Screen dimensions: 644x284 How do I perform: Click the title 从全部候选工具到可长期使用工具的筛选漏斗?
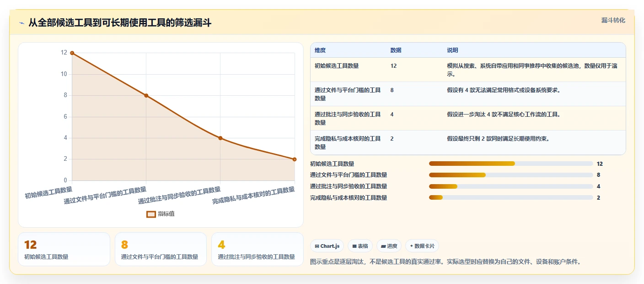tap(120, 23)
